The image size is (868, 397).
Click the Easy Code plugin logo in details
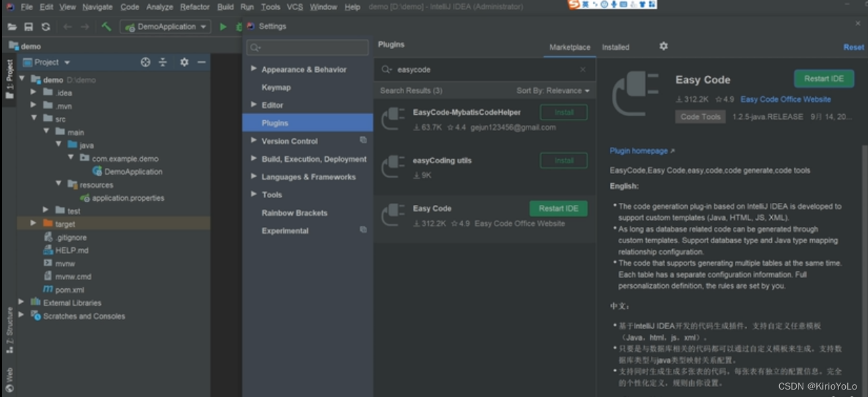coord(635,94)
